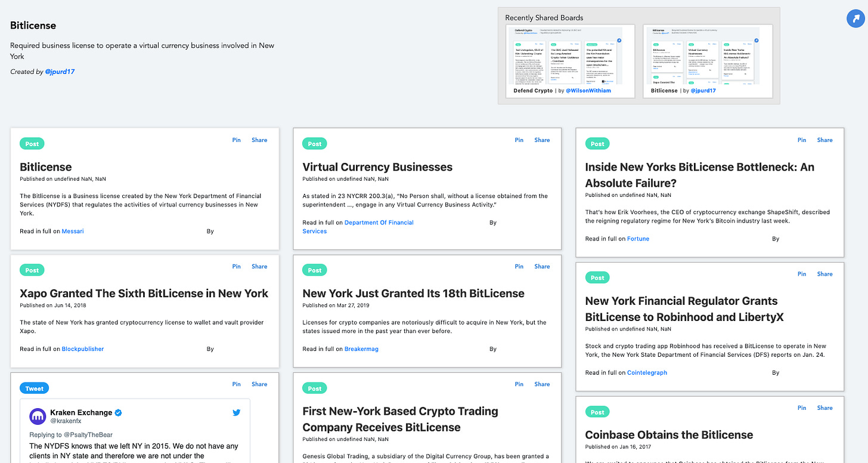
Task: Click the Post tag on Coinbase Obtains card
Action: 597,412
